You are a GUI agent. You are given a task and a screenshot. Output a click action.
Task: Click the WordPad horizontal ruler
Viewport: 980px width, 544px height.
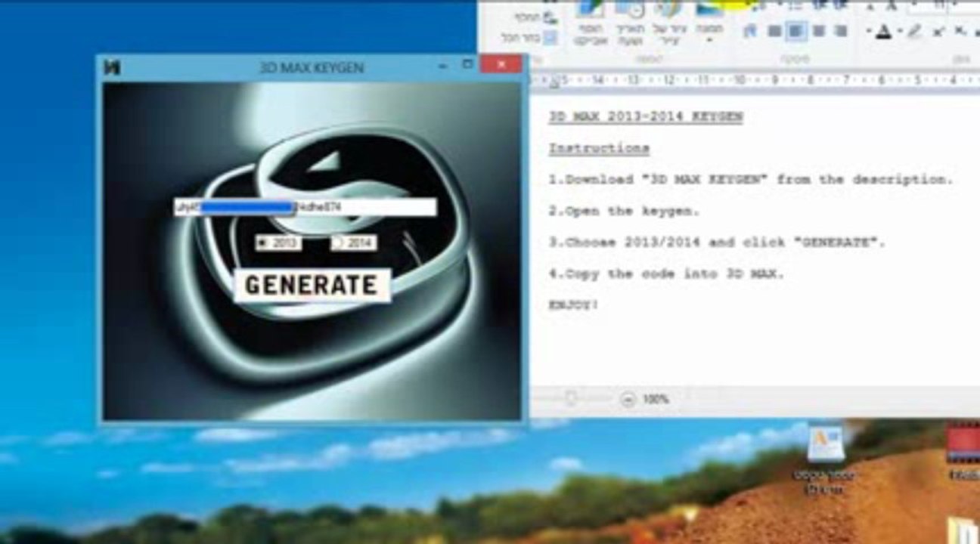(754, 79)
